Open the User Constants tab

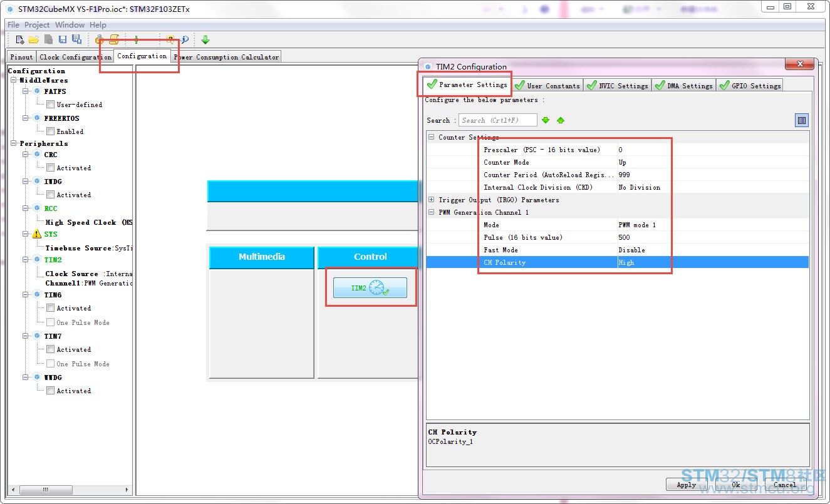[547, 86]
